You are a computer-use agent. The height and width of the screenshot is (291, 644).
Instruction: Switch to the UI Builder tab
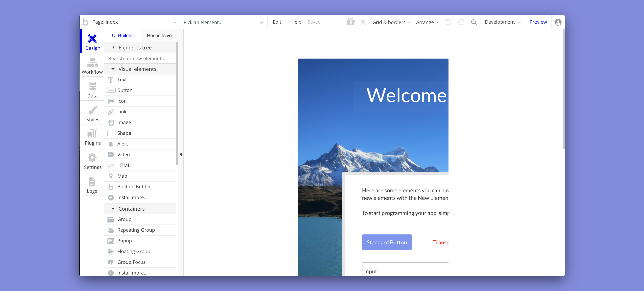(123, 36)
